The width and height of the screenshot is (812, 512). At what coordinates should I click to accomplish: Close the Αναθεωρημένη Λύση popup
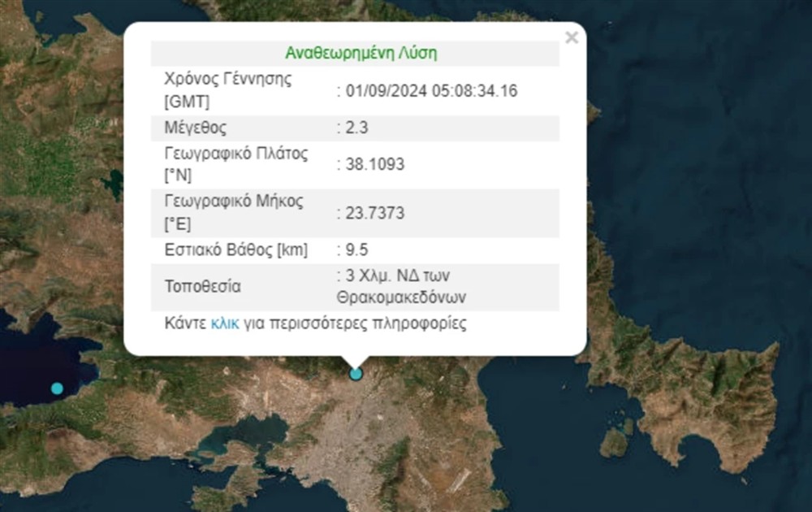point(572,37)
